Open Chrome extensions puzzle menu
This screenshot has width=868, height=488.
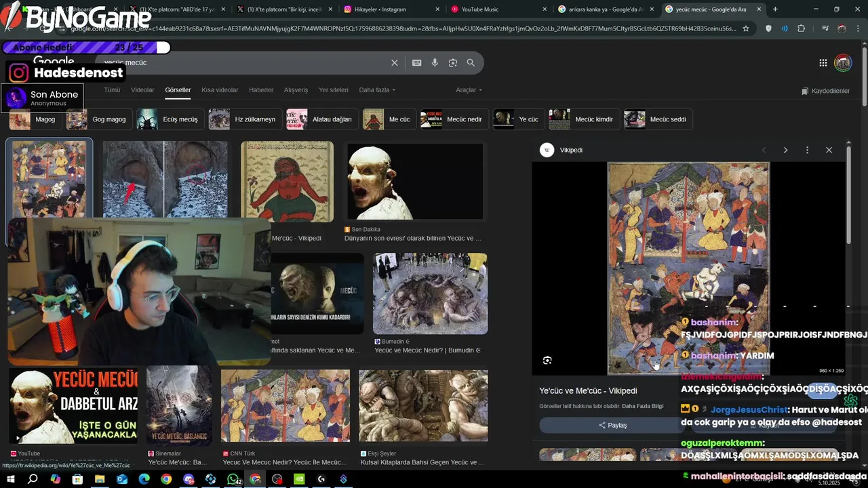(802, 28)
